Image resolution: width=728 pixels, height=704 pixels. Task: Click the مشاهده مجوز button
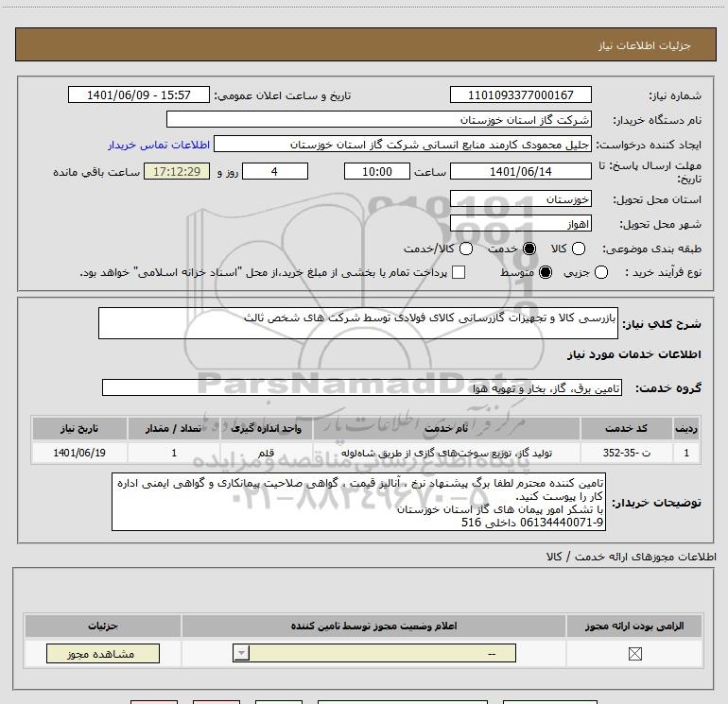pos(103,653)
